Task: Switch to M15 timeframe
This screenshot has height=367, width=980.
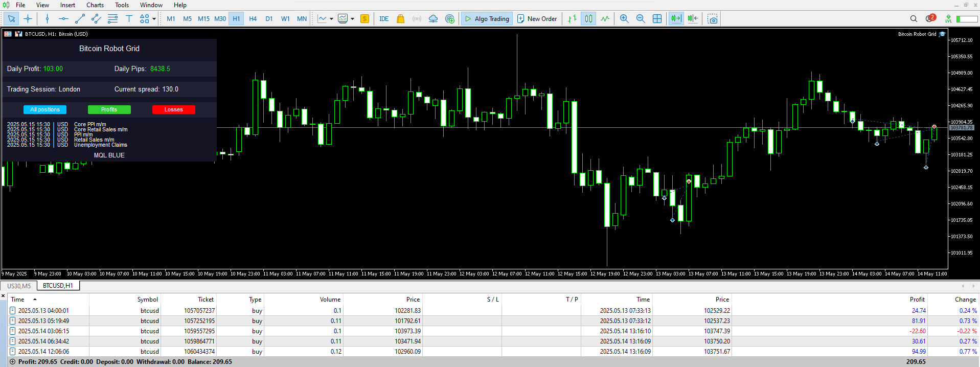Action: pos(203,19)
